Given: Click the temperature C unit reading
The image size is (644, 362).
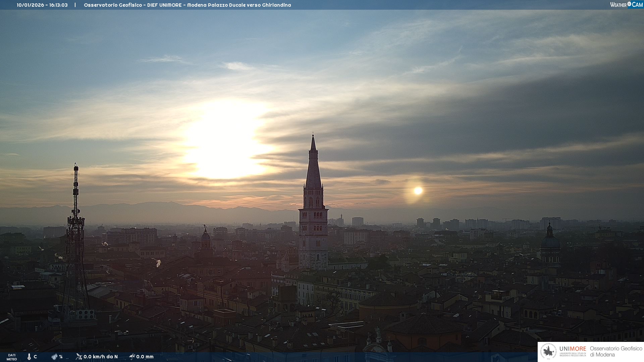Looking at the screenshot, I should (35, 357).
